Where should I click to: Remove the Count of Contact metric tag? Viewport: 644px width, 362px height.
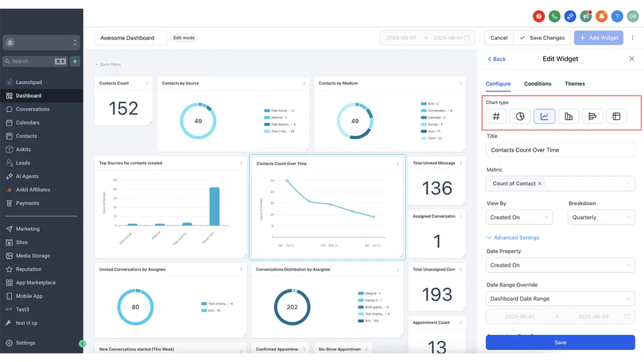click(540, 183)
